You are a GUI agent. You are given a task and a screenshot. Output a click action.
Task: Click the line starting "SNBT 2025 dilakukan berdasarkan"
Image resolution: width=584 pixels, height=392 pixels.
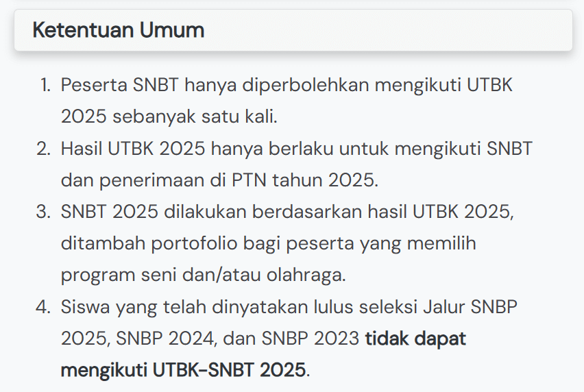[287, 212]
